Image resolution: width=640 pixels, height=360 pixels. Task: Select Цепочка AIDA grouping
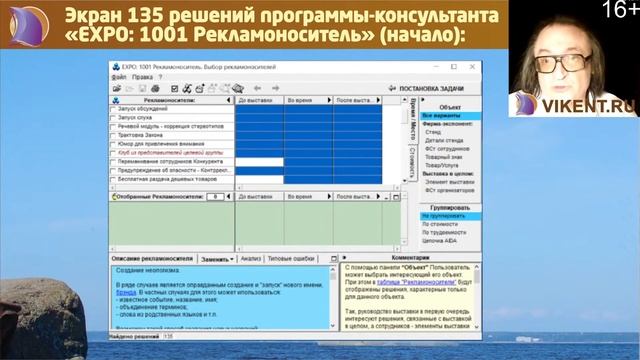[x=439, y=241]
